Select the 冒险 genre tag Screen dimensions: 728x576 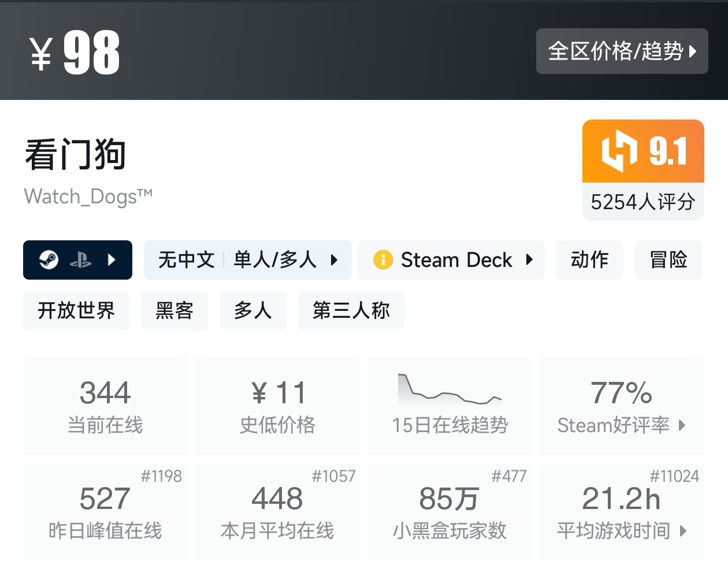(668, 260)
